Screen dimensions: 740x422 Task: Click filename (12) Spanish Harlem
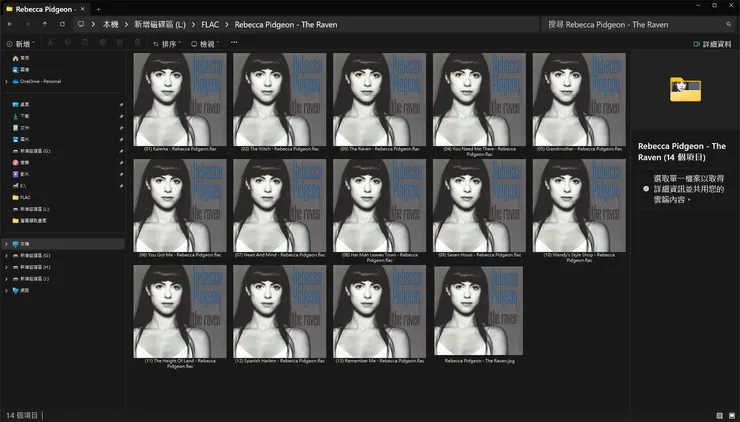click(279, 361)
